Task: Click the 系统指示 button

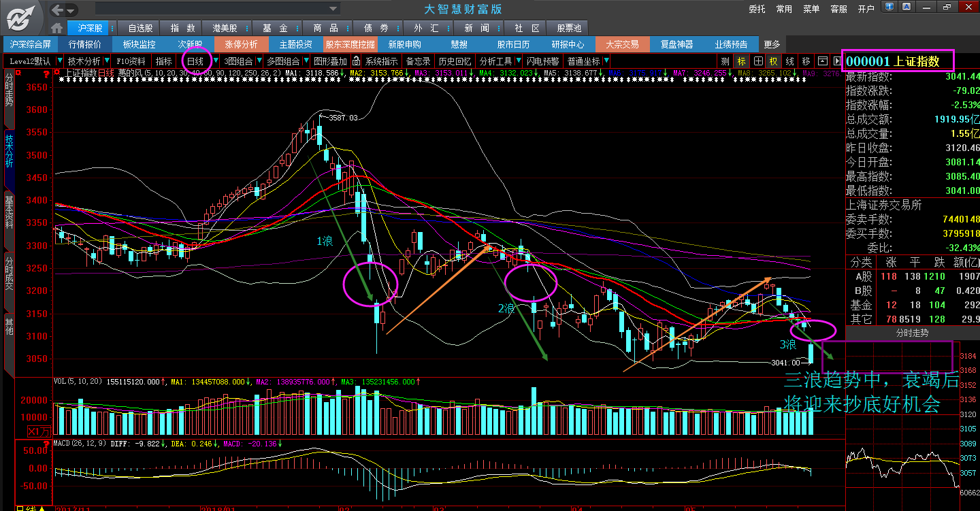Action: (382, 61)
